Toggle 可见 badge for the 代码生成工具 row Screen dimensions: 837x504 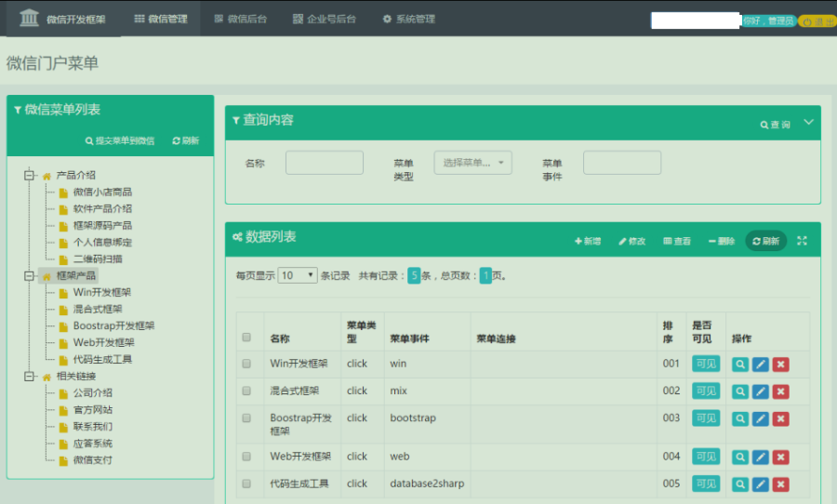click(706, 484)
